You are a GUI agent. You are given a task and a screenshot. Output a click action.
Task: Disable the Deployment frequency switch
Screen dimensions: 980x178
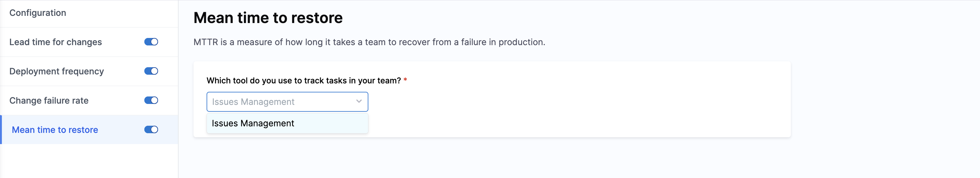[151, 71]
